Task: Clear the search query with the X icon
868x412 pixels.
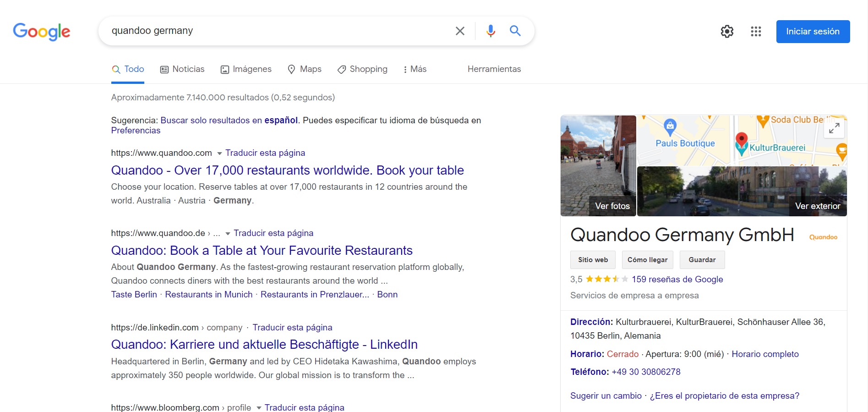Action: (x=460, y=31)
